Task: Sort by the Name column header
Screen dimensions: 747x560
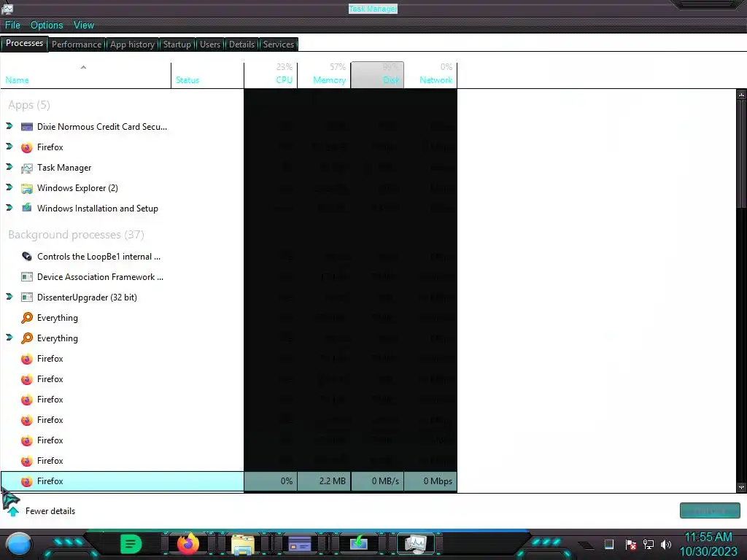Action: pos(86,75)
